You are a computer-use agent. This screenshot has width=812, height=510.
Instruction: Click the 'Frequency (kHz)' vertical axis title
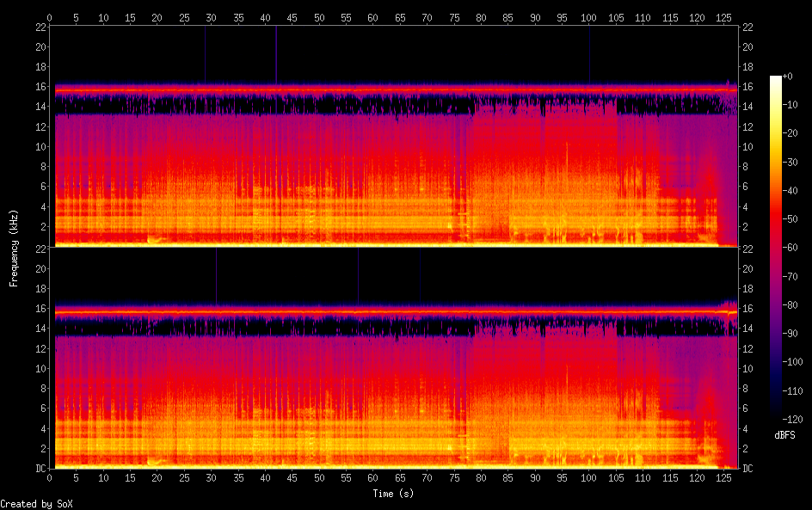click(x=14, y=248)
